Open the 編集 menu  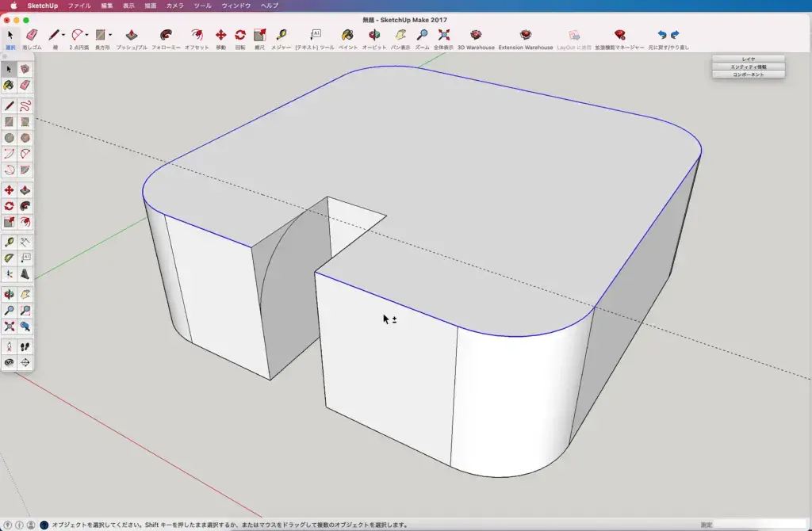click(x=107, y=6)
